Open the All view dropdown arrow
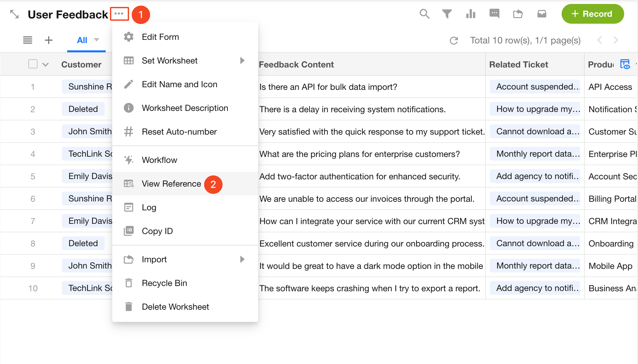The height and width of the screenshot is (364, 638). click(x=96, y=40)
